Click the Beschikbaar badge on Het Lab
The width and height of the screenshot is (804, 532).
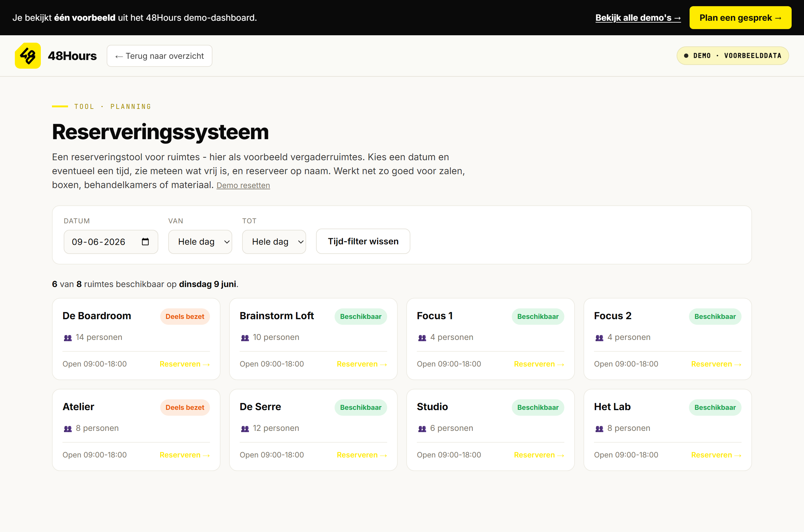(x=715, y=407)
